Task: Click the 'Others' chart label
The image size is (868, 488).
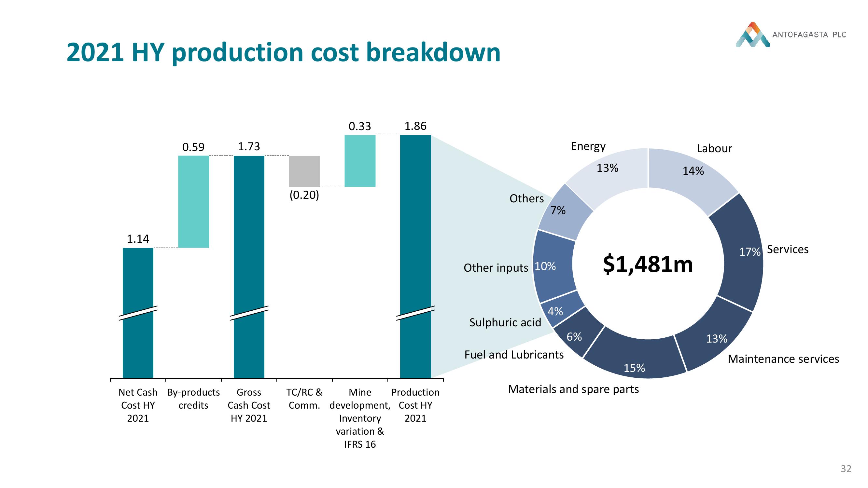Action: tap(527, 199)
